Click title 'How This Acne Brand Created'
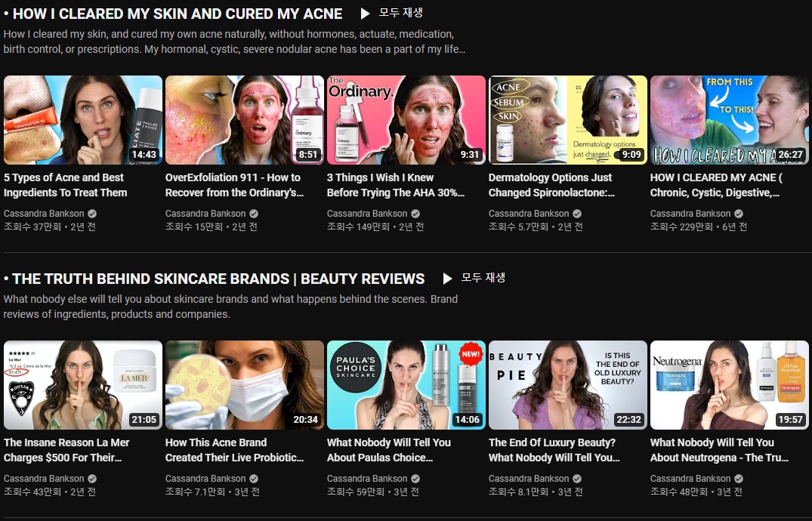 click(235, 450)
